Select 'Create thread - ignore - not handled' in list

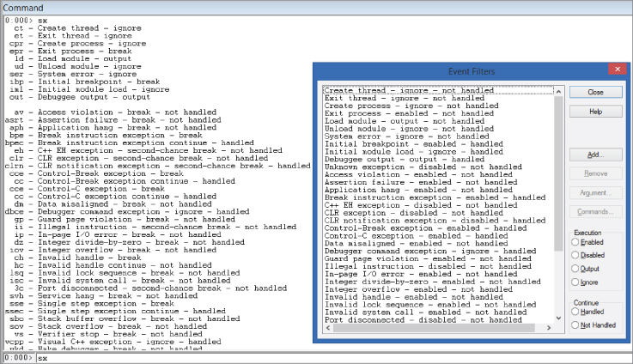(438, 90)
